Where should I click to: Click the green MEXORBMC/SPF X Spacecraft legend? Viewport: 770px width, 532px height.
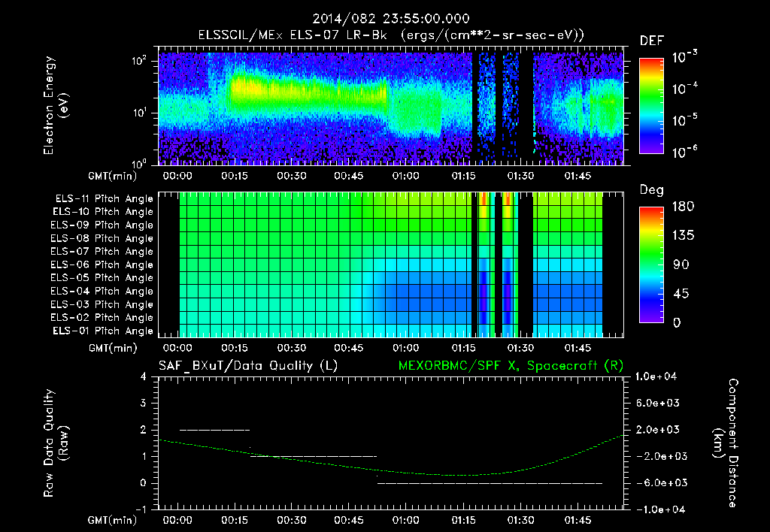tap(511, 366)
